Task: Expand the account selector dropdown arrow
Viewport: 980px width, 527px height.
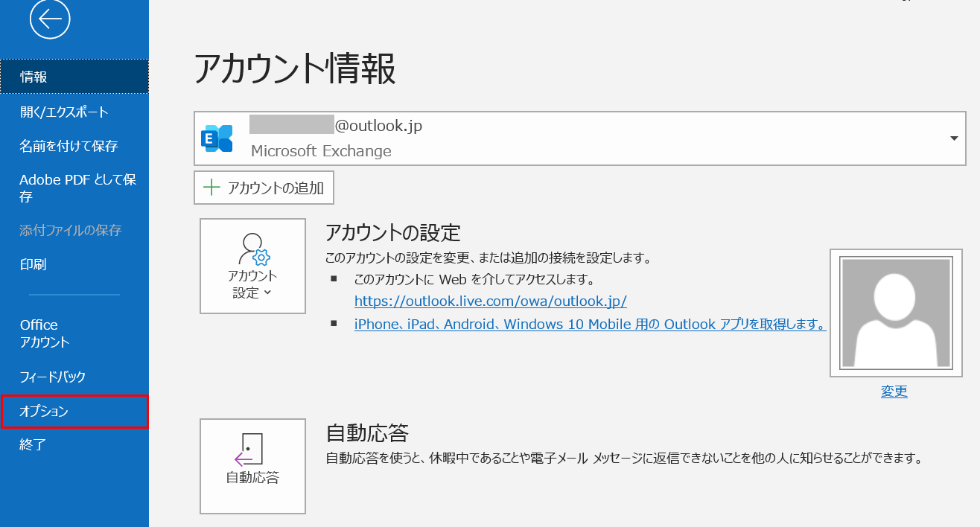Action: [954, 138]
